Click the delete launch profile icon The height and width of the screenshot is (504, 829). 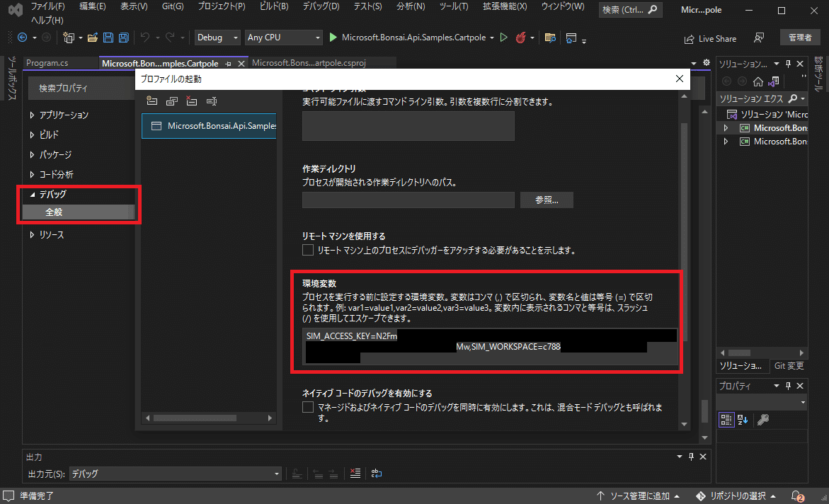pos(191,101)
